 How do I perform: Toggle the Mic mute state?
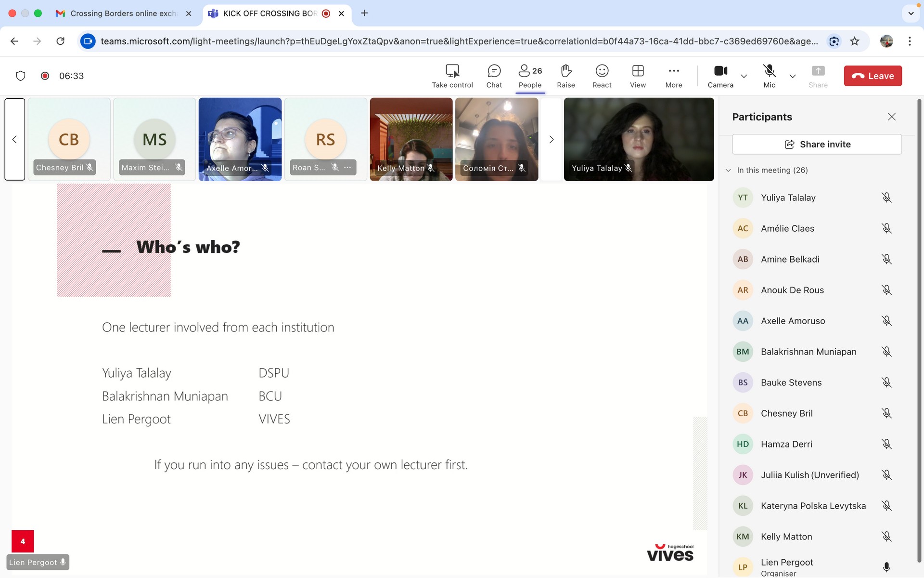(x=769, y=76)
